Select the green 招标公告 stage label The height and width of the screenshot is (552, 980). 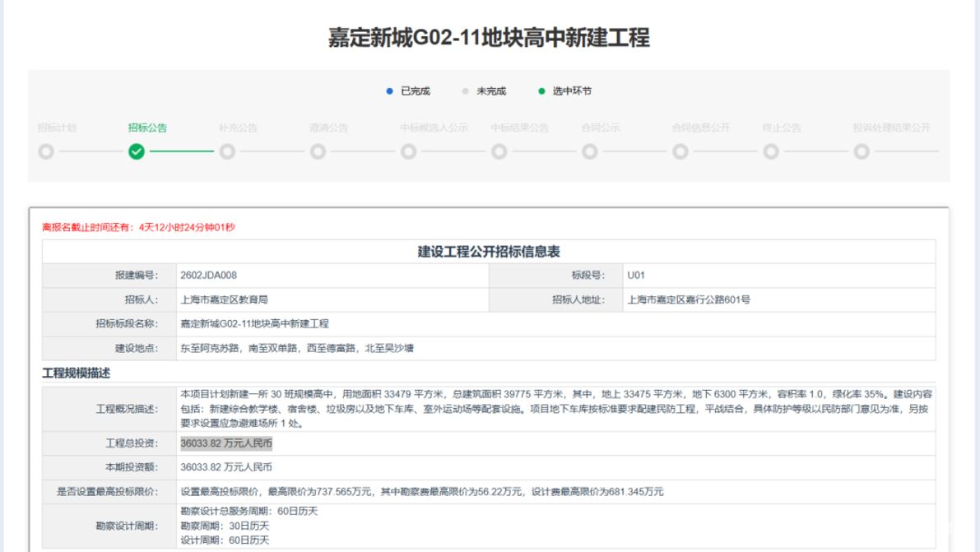pos(147,128)
